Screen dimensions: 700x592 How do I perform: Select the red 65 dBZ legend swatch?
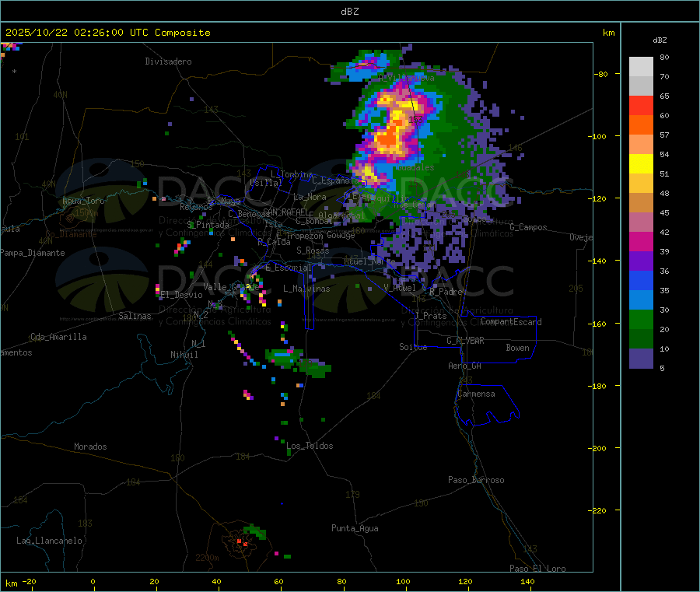point(641,105)
